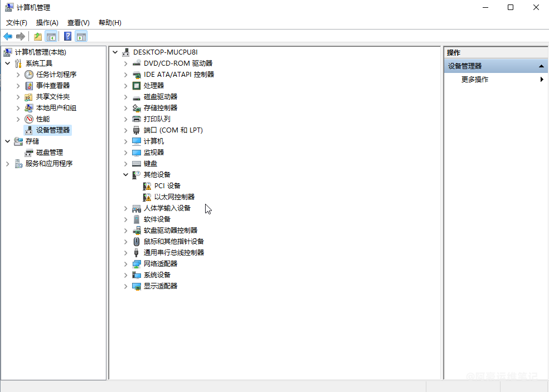Expand 服务和应用程序 in left tree

point(7,163)
